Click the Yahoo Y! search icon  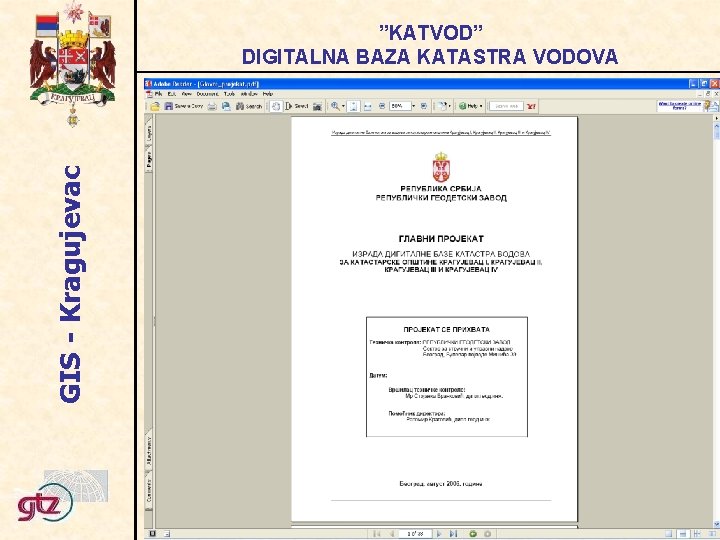(x=531, y=106)
